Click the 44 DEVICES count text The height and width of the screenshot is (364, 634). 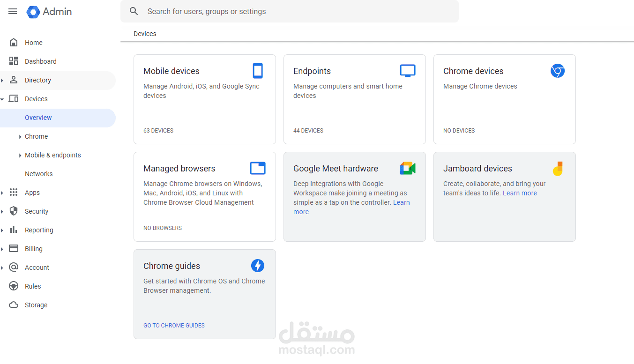pos(308,131)
